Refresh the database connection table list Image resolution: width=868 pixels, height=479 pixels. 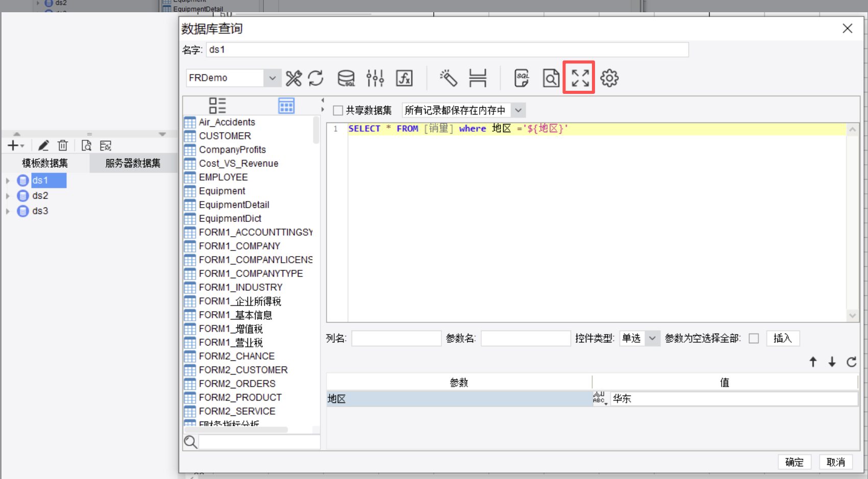[315, 78]
